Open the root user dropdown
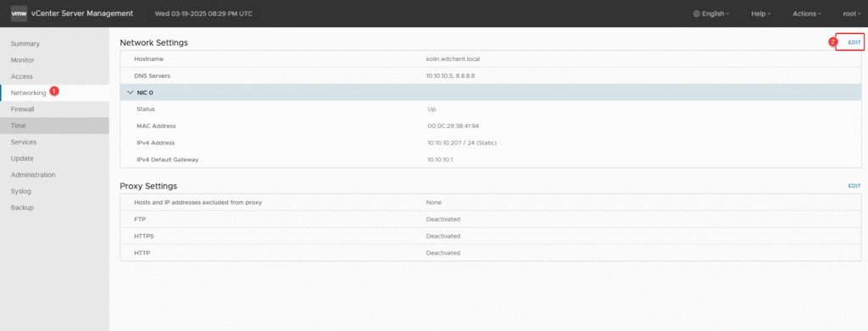This screenshot has height=331, width=868. 853,14
